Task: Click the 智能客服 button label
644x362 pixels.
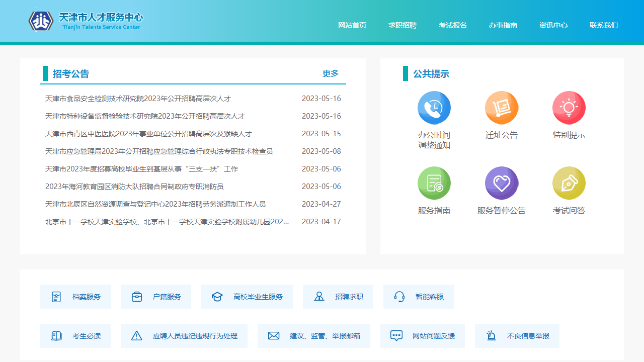Action: tap(430, 297)
